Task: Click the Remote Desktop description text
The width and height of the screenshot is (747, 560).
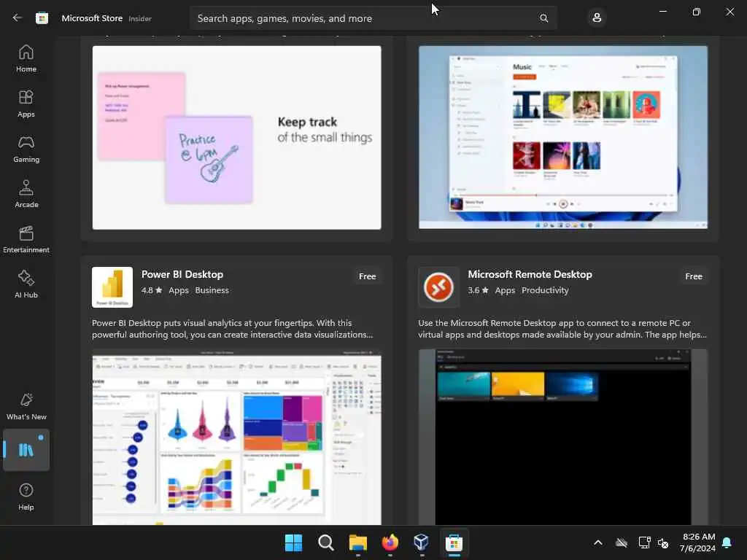Action: pyautogui.click(x=562, y=329)
